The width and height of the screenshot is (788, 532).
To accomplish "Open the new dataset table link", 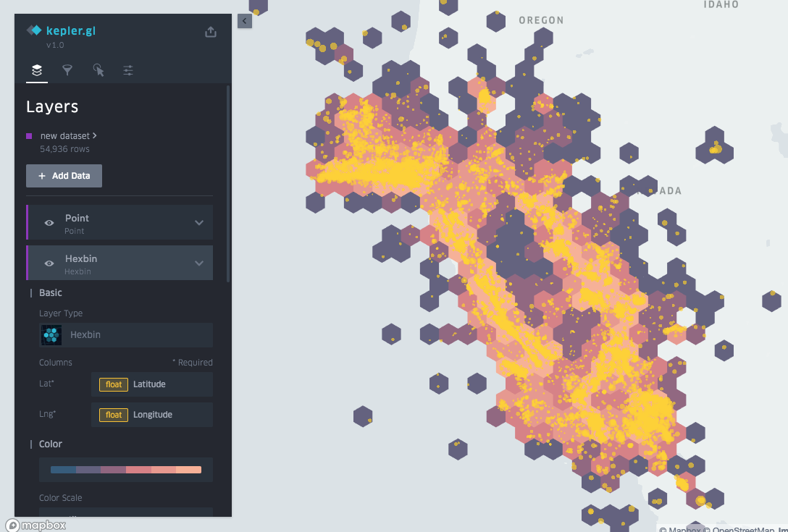I will click(x=68, y=136).
